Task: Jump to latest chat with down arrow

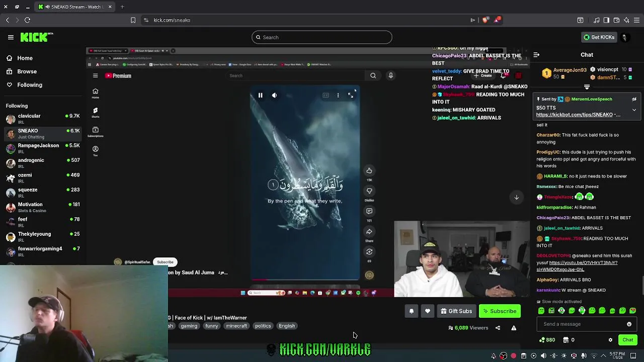Action: (x=516, y=198)
